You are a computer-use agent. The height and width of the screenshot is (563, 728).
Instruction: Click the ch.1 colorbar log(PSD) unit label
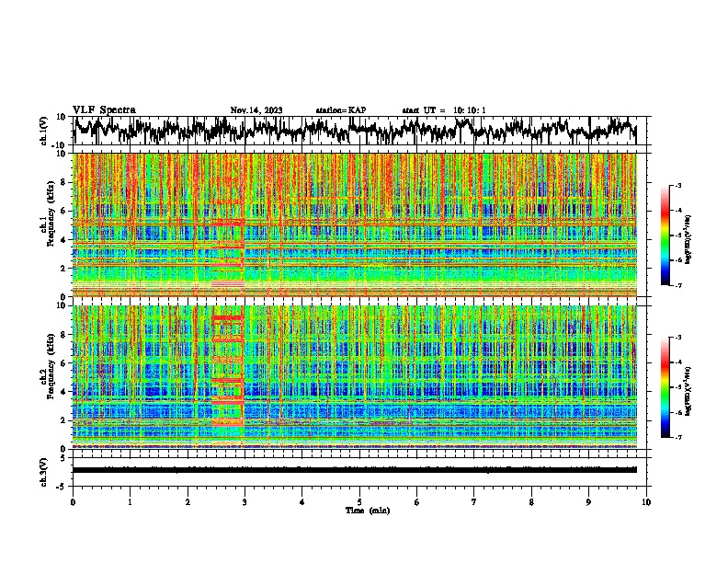688,239
